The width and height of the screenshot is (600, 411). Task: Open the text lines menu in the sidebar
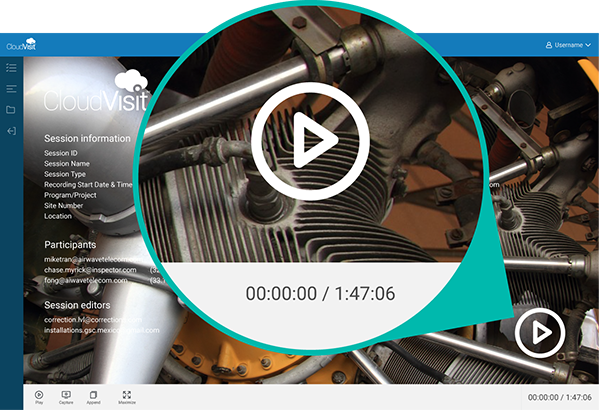pos(11,89)
